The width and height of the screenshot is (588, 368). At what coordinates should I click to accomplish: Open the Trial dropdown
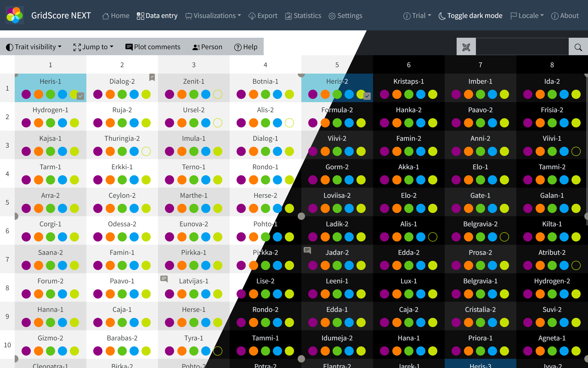pos(417,16)
